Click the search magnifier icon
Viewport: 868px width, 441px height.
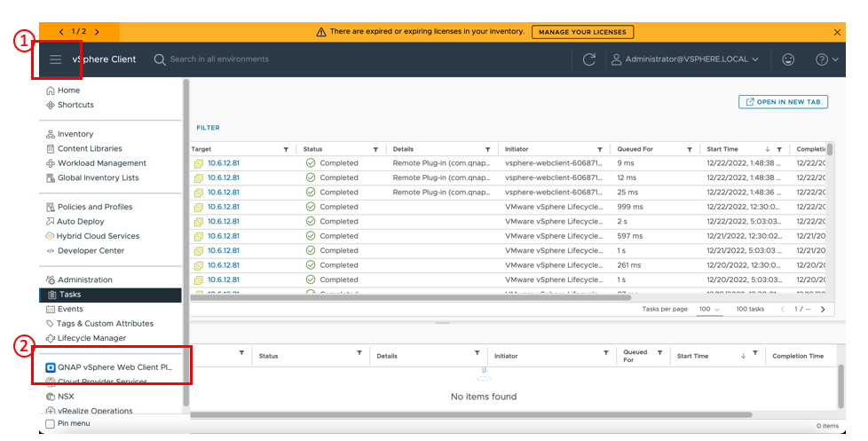click(x=160, y=59)
